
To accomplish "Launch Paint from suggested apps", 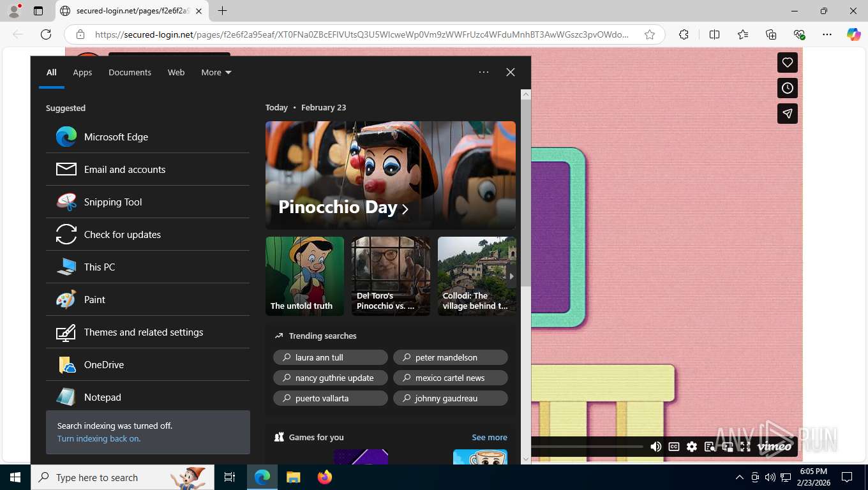I will [147, 299].
